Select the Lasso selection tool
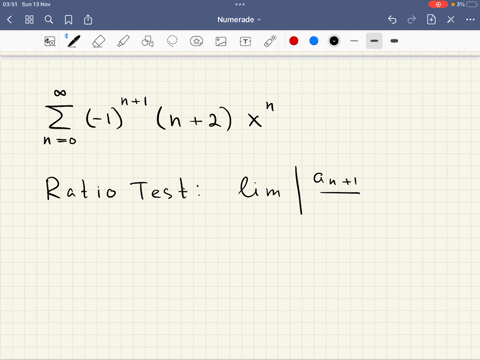The height and width of the screenshot is (360, 480). click(x=172, y=41)
